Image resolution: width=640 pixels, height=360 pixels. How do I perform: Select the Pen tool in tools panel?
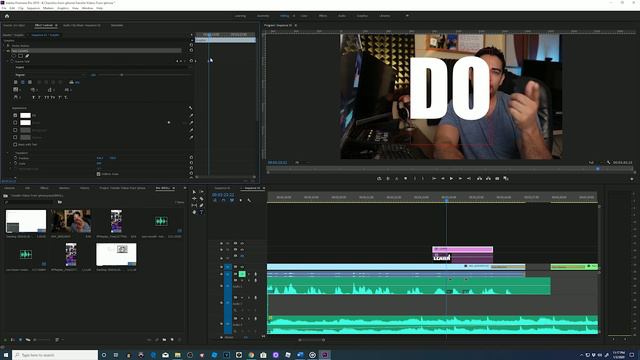tap(201, 205)
